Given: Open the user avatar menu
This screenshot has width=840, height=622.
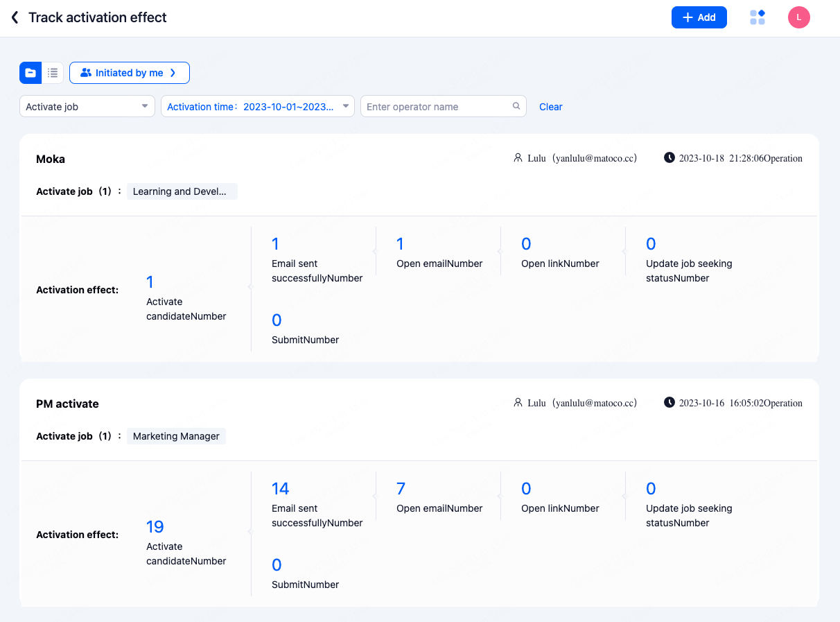Looking at the screenshot, I should point(799,18).
